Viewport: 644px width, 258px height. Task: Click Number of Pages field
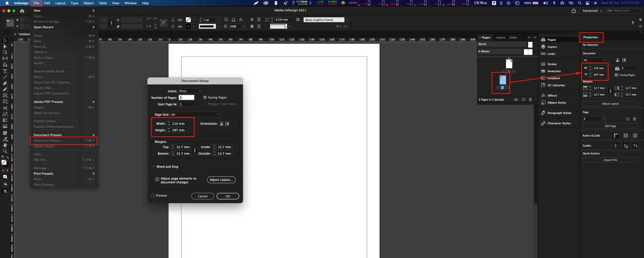tap(186, 98)
